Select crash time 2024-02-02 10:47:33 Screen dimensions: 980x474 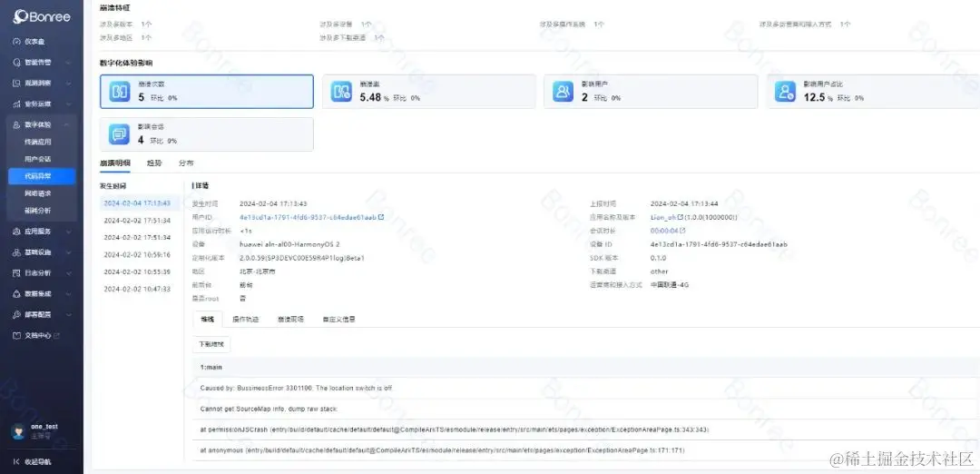click(x=138, y=290)
